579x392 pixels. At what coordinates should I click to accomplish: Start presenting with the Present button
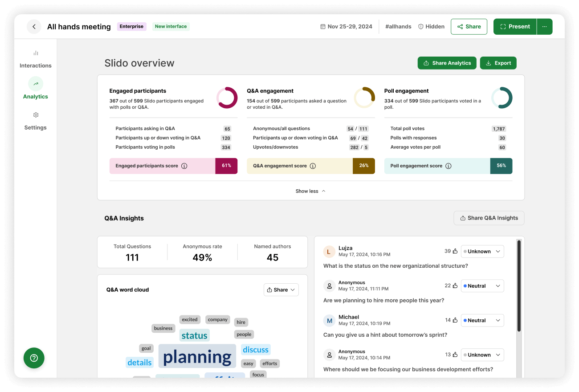pyautogui.click(x=514, y=26)
